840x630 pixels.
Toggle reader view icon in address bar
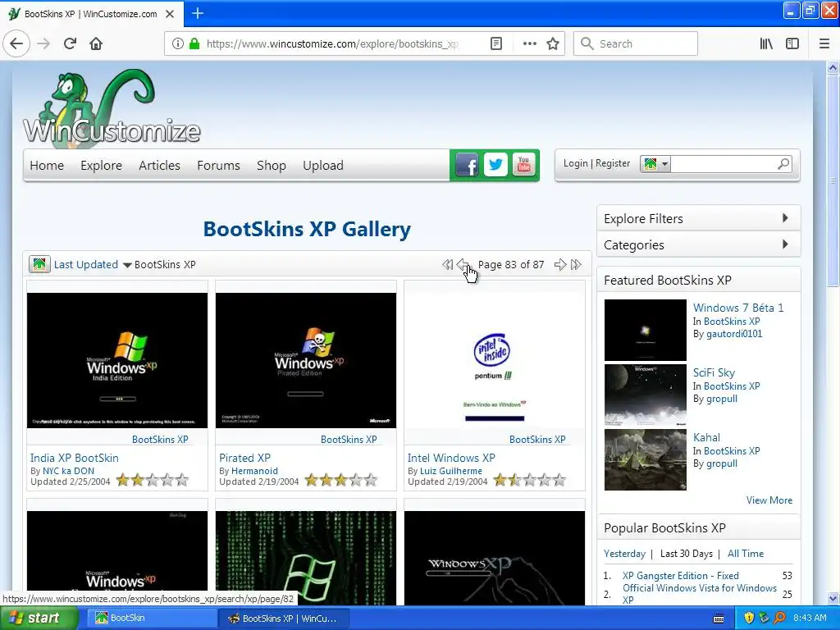[x=496, y=43]
